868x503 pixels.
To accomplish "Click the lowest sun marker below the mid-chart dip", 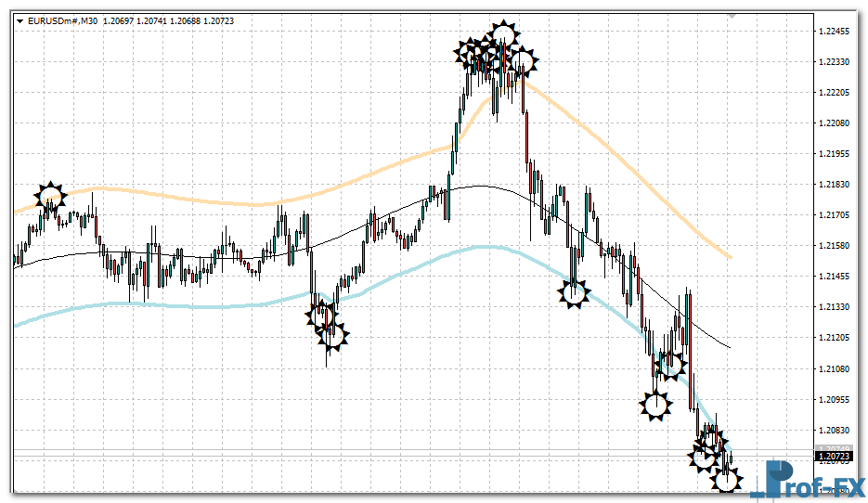I will click(x=333, y=335).
